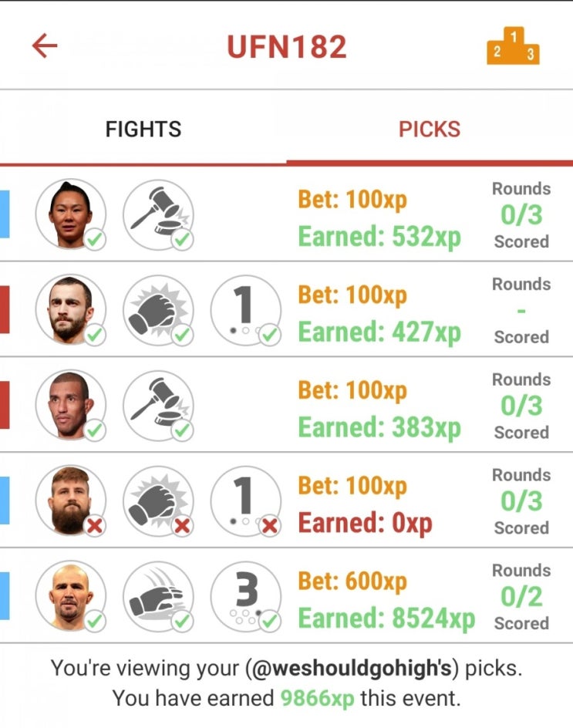Tap the Rounds 0/2 Scored indicator
The image size is (573, 728).
click(x=521, y=597)
